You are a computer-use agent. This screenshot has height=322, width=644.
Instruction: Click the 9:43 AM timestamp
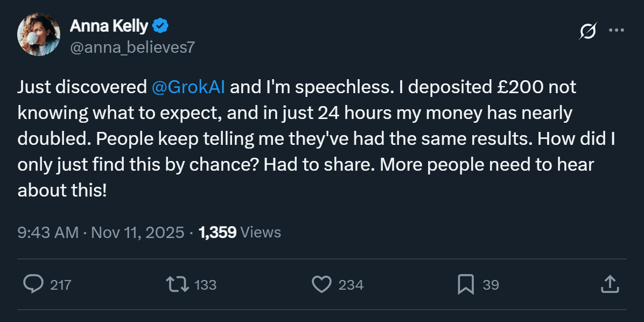pyautogui.click(x=48, y=233)
